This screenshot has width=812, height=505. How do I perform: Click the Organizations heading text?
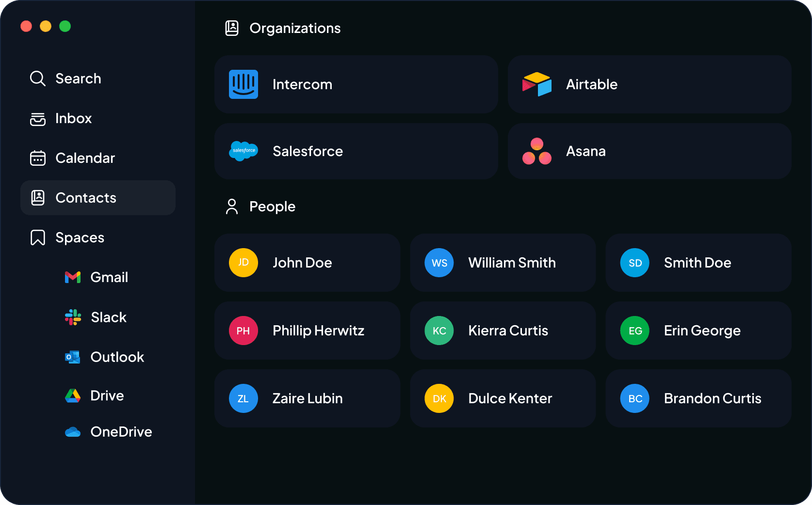pyautogui.click(x=295, y=29)
